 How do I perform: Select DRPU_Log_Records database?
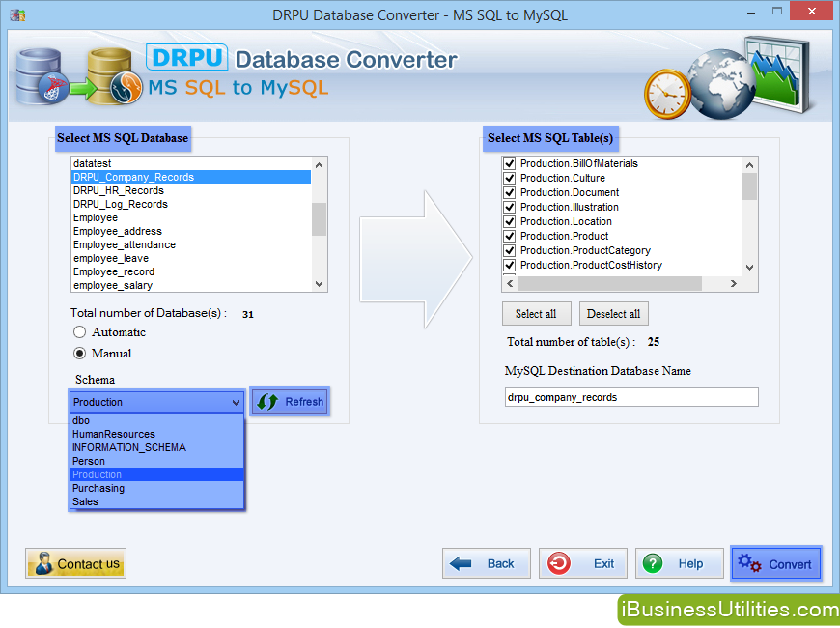pyautogui.click(x=191, y=204)
